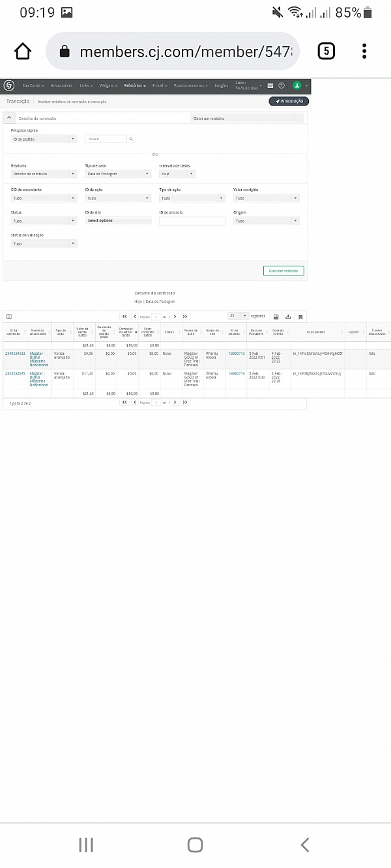Go to previous page in bottom pager
Viewport: 391px width, 868px height.
135,402
